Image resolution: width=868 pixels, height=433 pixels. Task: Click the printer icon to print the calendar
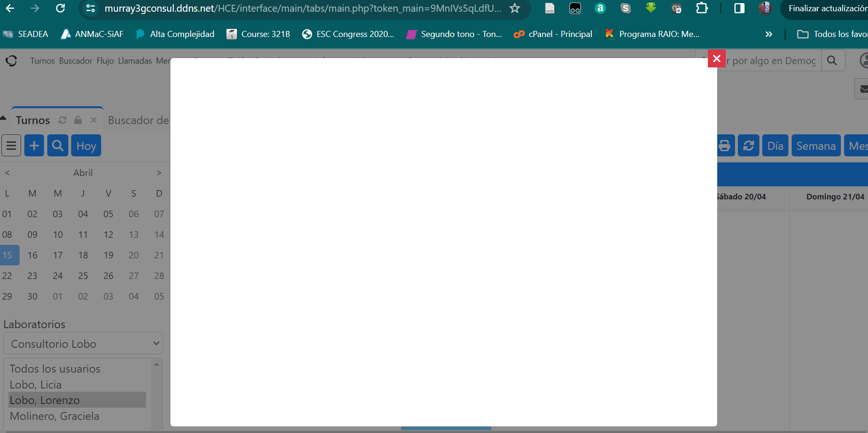tap(724, 146)
